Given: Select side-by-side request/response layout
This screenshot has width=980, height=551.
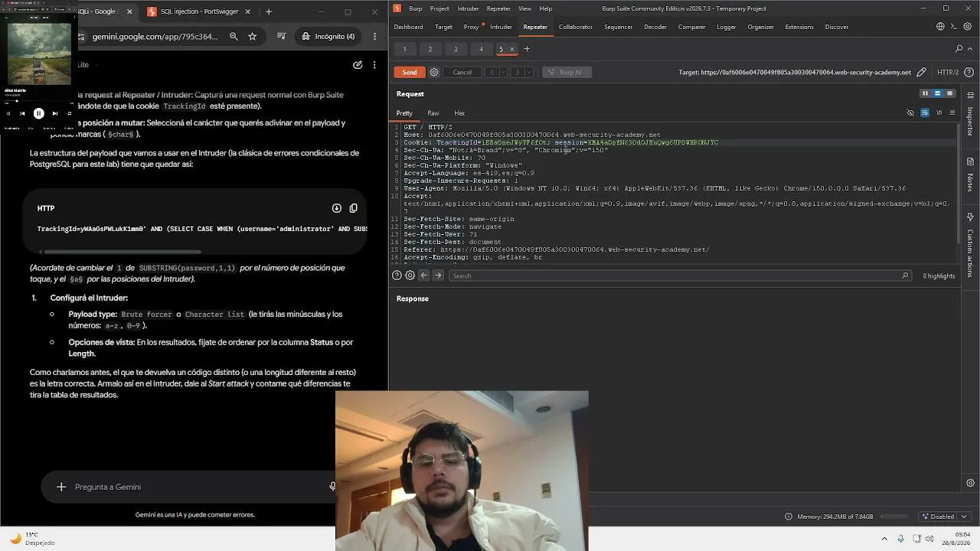Looking at the screenshot, I should tap(925, 93).
